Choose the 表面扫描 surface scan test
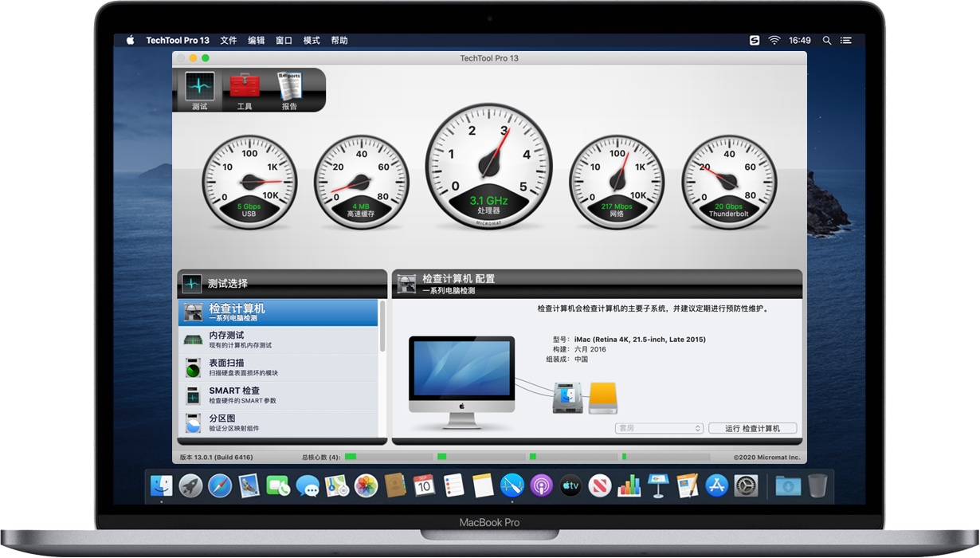The height and width of the screenshot is (558, 980). tap(194, 367)
